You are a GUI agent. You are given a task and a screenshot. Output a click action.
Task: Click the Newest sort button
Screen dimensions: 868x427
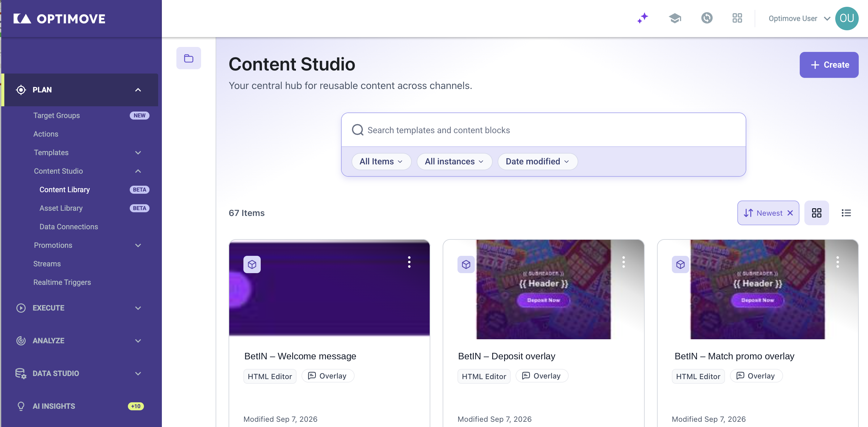[768, 213]
